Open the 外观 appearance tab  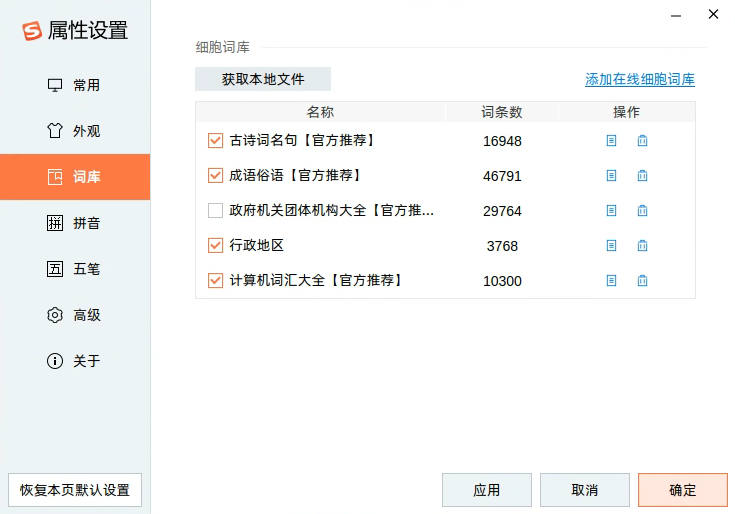75,131
